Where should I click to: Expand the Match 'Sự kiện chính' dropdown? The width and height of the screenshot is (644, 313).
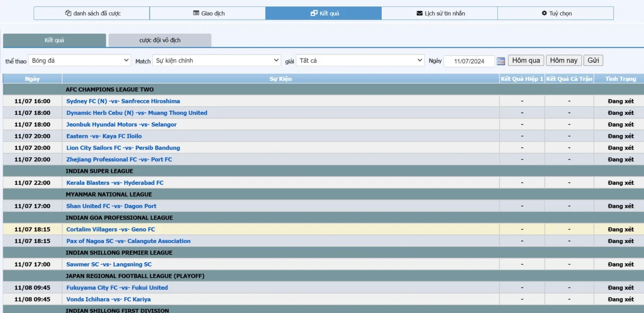(217, 61)
